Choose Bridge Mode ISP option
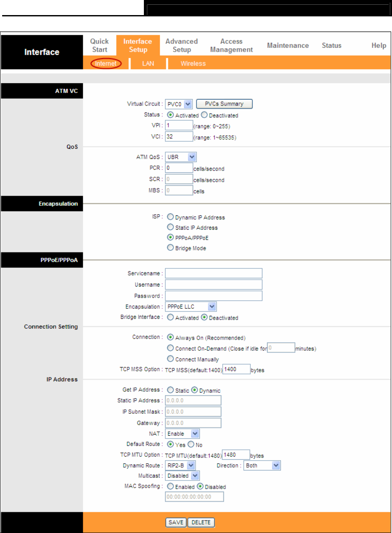 170,248
